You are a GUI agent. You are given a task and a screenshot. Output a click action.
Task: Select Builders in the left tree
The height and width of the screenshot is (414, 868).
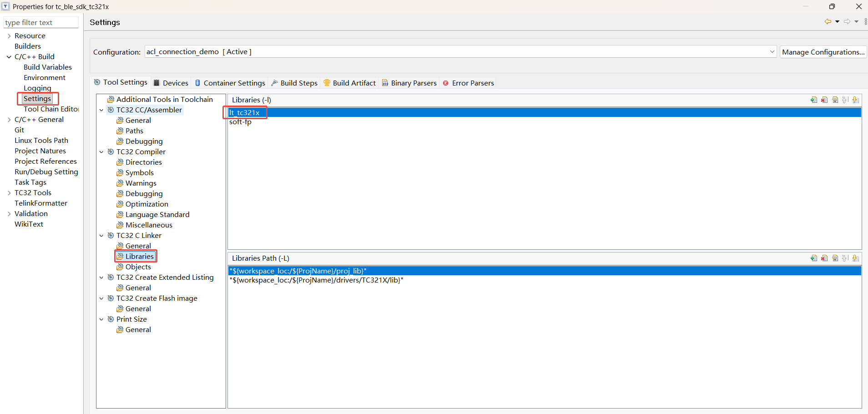tap(28, 46)
